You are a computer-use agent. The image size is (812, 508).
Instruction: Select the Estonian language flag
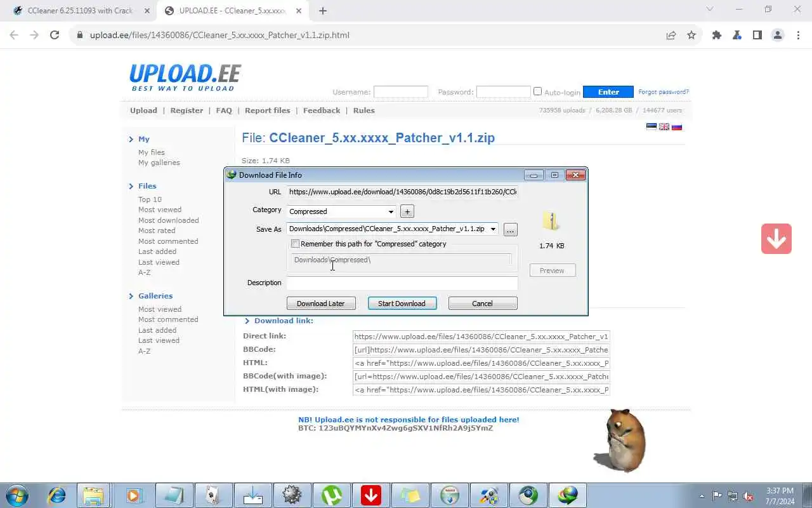pos(652,126)
